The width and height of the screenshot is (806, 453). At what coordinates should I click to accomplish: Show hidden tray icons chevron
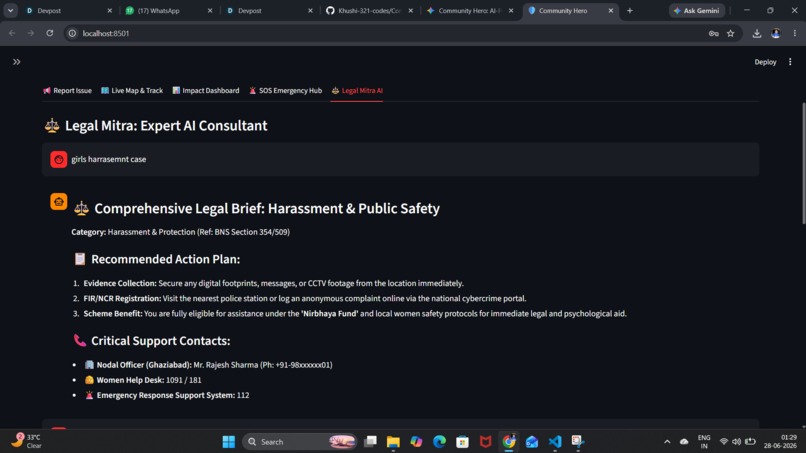[x=667, y=442]
